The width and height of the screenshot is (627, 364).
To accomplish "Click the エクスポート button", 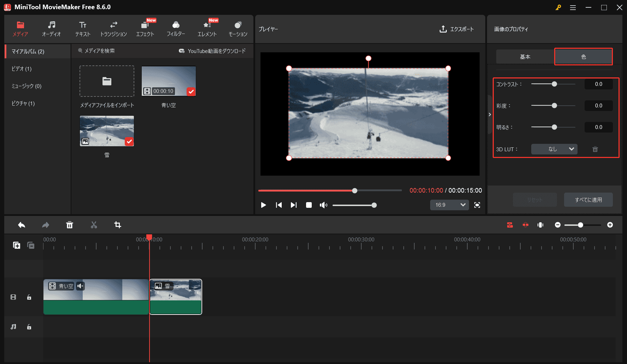I will [457, 29].
